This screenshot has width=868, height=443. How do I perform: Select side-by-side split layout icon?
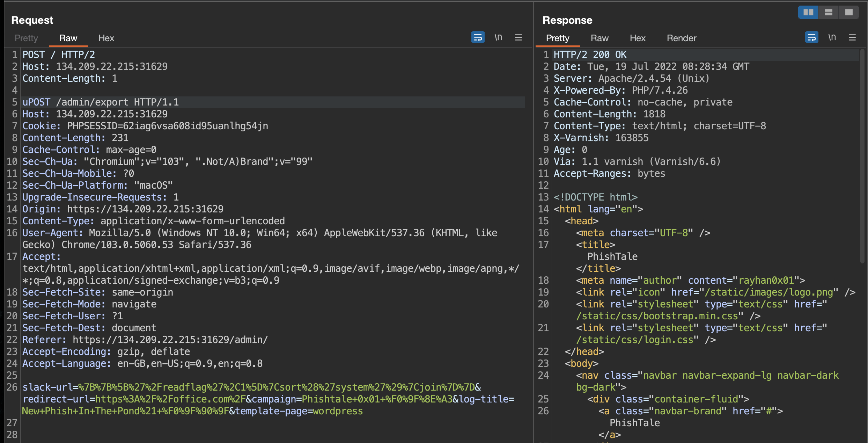click(x=808, y=13)
